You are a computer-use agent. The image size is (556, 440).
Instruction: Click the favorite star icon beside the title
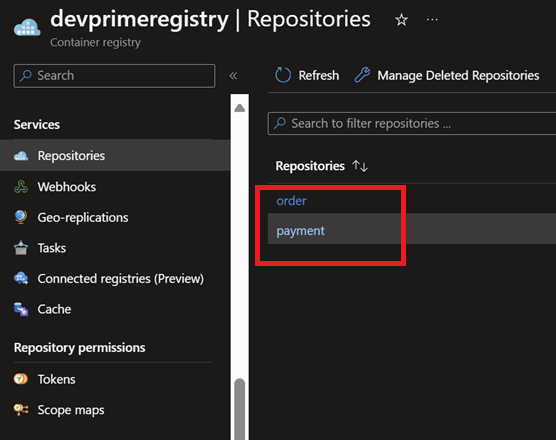401,20
